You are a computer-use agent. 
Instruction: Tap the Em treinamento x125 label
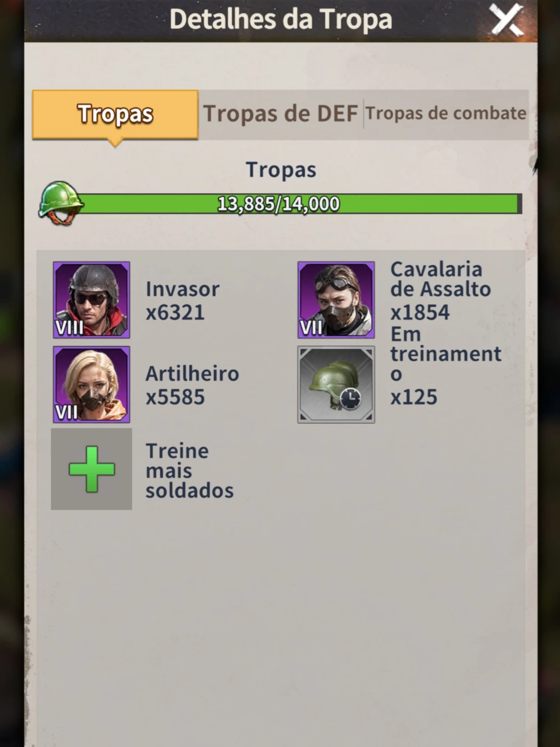(446, 365)
